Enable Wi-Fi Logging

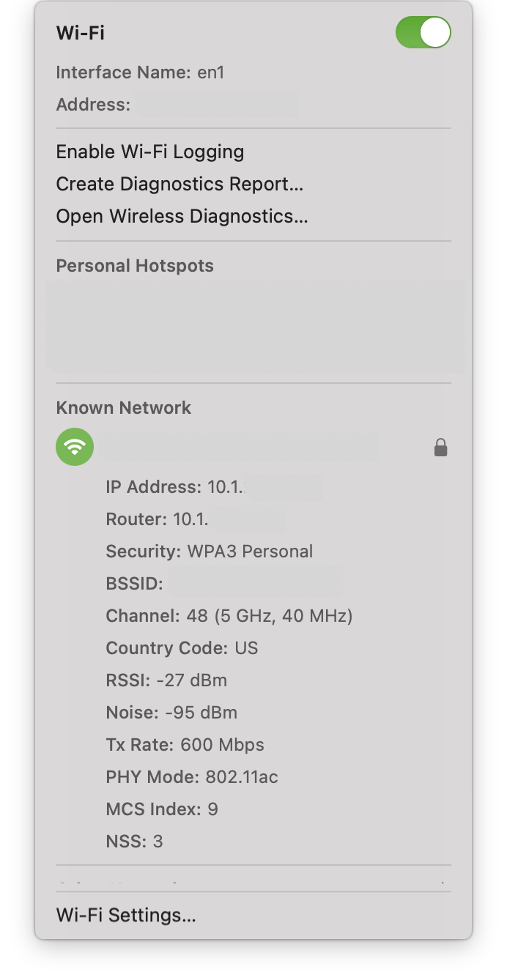click(150, 152)
